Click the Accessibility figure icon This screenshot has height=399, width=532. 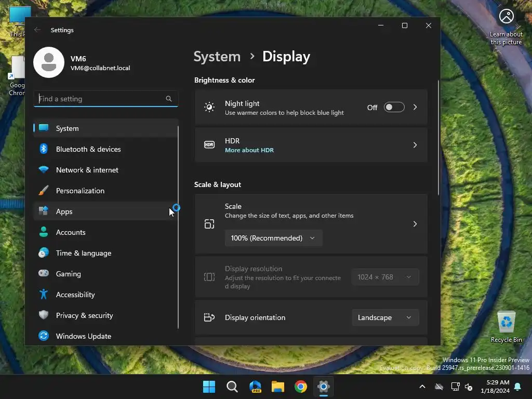coord(44,294)
